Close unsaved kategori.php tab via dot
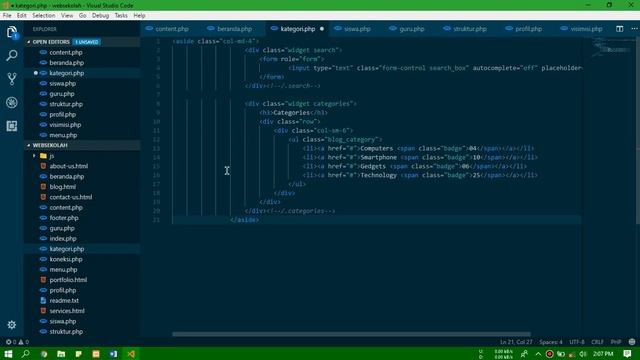This screenshot has width=640, height=360. pos(322,29)
